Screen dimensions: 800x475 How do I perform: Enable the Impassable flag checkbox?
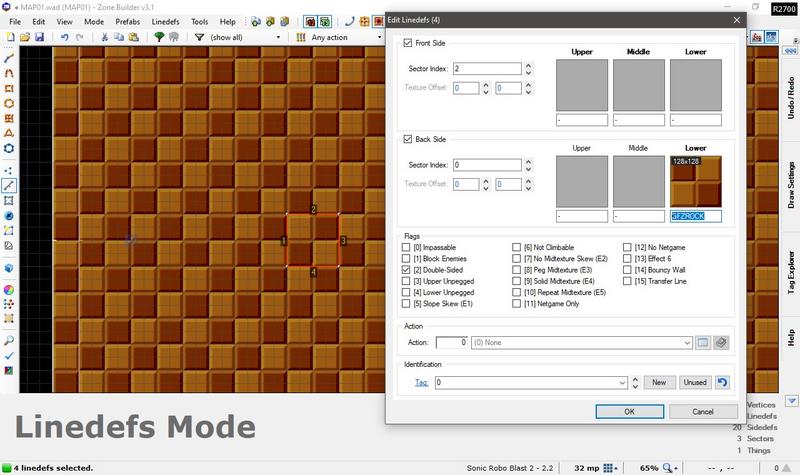point(406,247)
